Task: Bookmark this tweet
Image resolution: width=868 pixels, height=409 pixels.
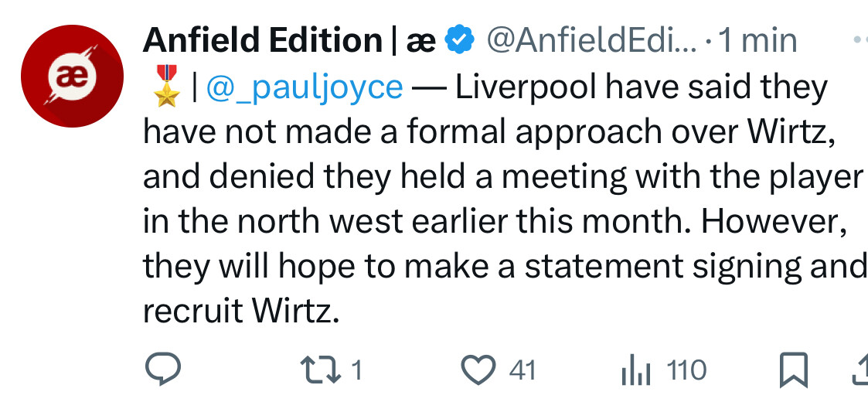Action: click(x=794, y=370)
